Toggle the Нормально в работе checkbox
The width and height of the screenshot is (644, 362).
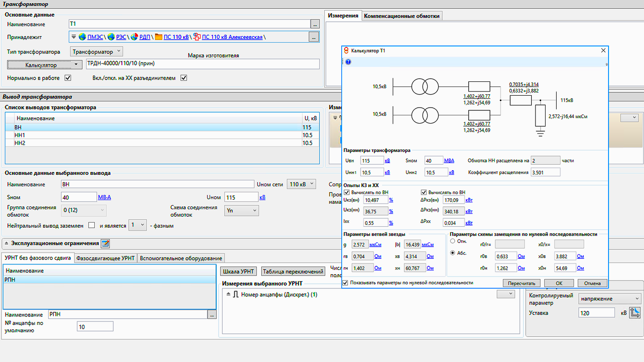[x=68, y=78]
